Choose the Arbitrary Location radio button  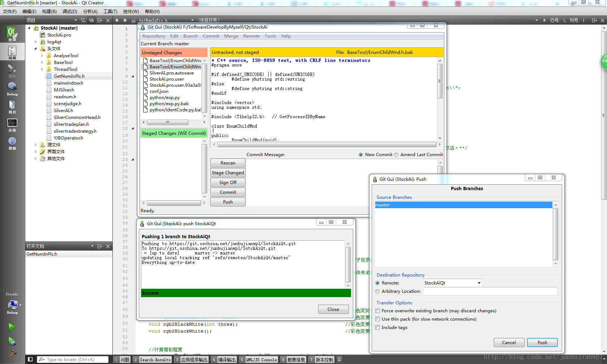pos(377,291)
